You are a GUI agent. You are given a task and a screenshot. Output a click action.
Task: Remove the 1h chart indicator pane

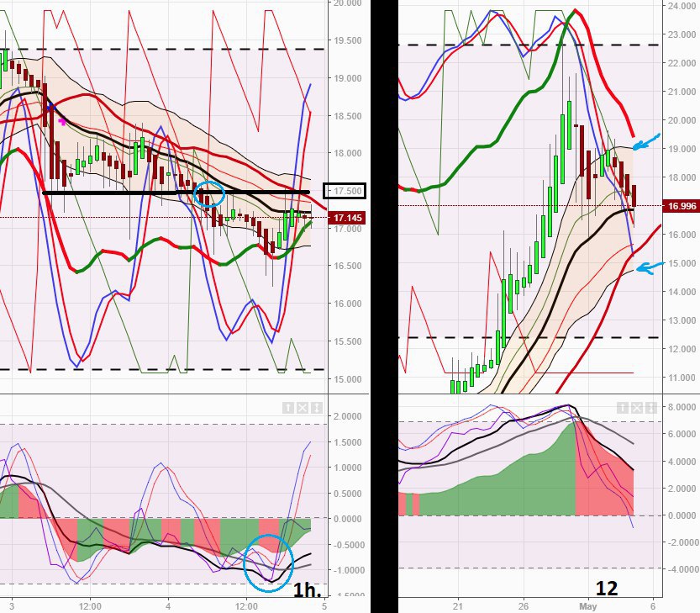pyautogui.click(x=303, y=408)
